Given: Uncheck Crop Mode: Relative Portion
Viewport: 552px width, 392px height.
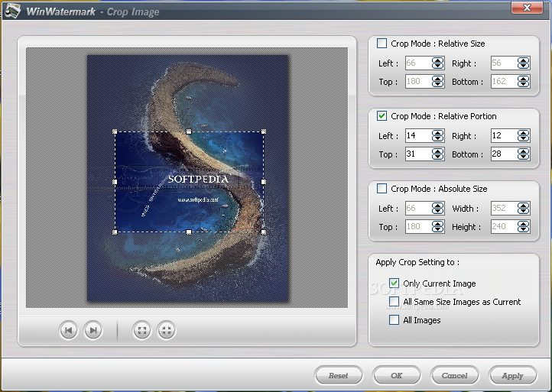Looking at the screenshot, I should tap(382, 116).
